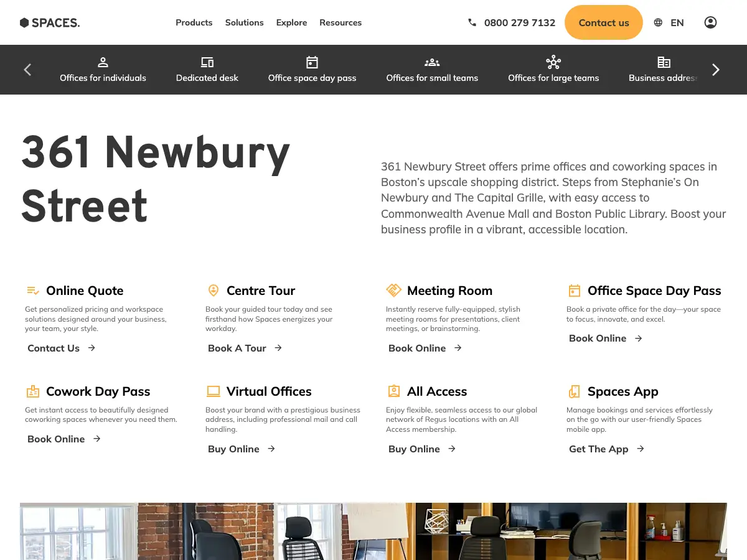
Task: Open the Solutions menu
Action: click(x=245, y=22)
